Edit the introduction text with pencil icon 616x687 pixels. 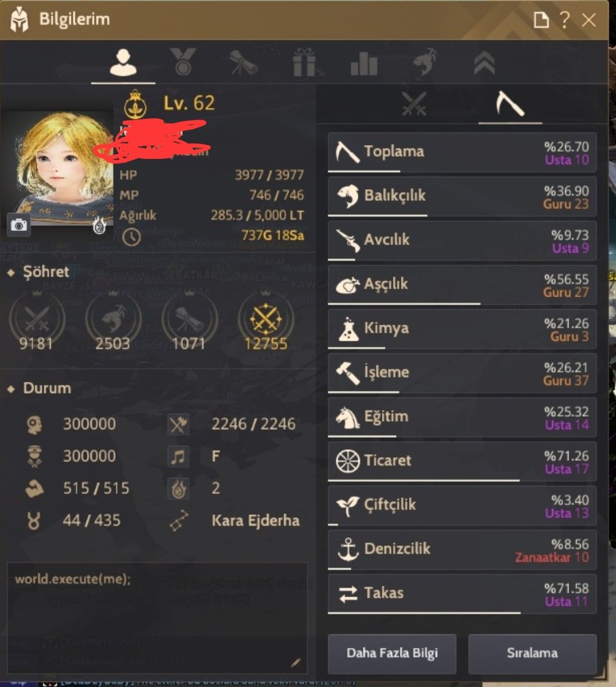295,662
